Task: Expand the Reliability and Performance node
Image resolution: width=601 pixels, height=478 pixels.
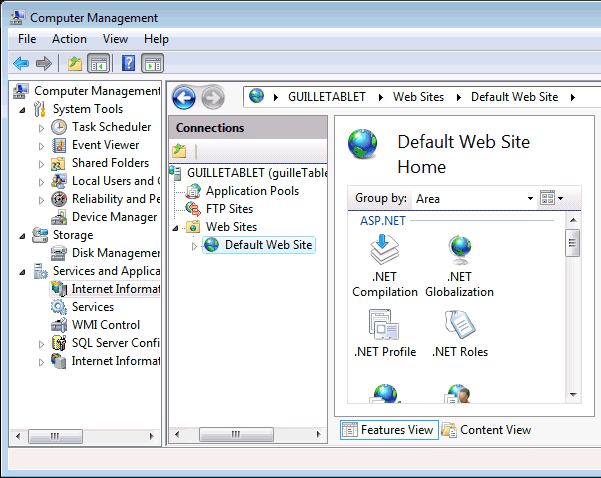Action: (x=41, y=200)
